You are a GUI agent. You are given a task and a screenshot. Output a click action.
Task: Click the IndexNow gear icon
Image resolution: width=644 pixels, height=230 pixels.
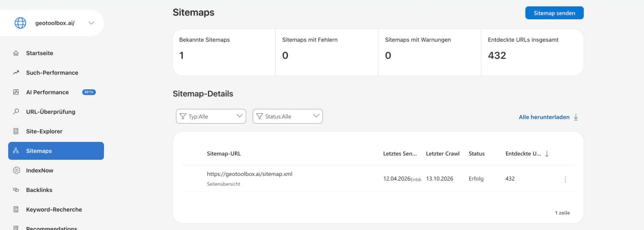tap(16, 171)
